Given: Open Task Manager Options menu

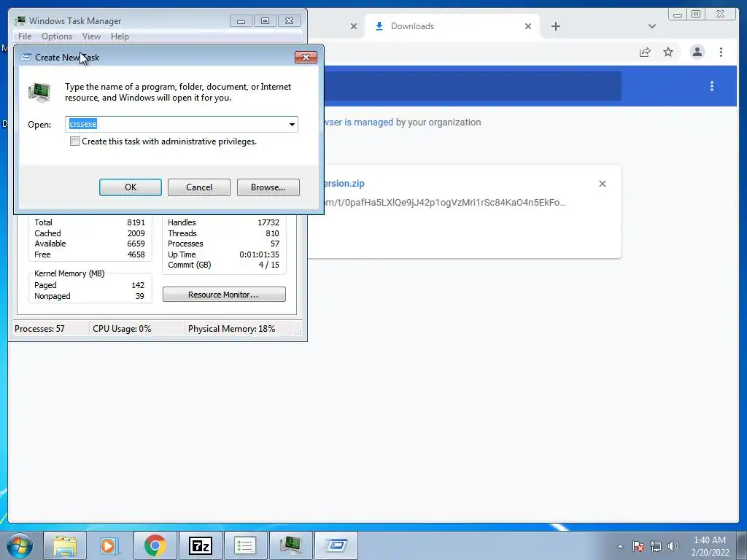Looking at the screenshot, I should 57,36.
